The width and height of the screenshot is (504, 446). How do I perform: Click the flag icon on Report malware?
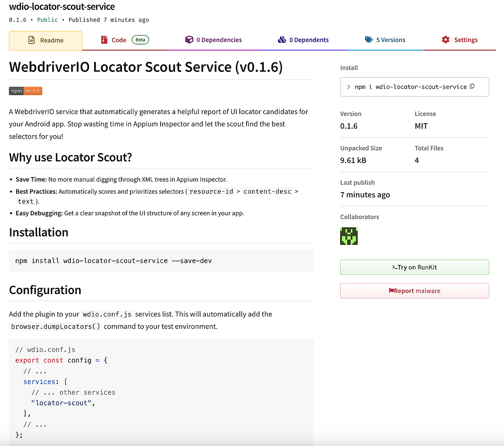[x=391, y=291]
